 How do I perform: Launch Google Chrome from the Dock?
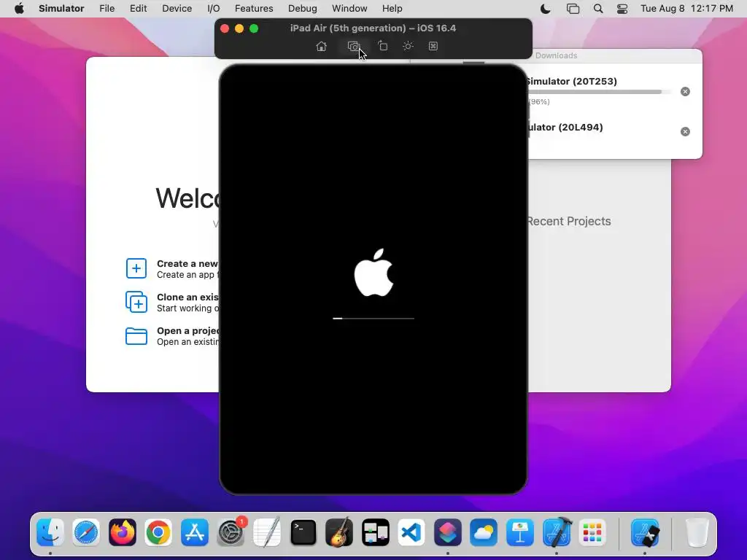coord(158,532)
